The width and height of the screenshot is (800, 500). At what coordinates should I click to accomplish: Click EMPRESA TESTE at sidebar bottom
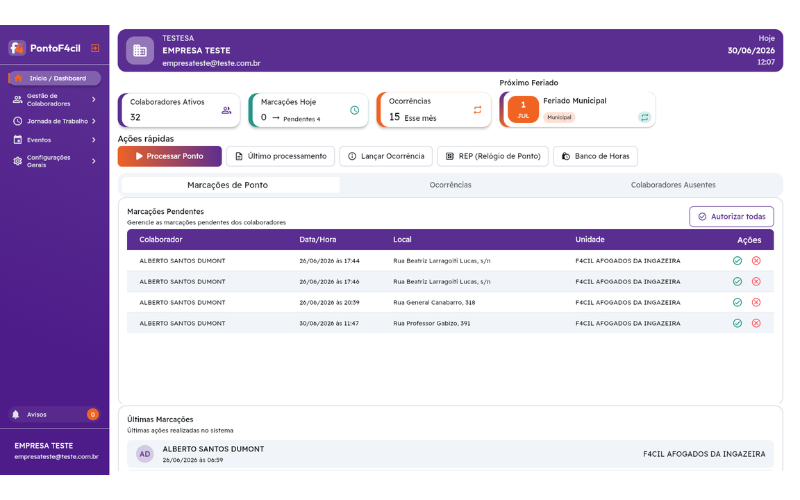[x=43, y=446]
